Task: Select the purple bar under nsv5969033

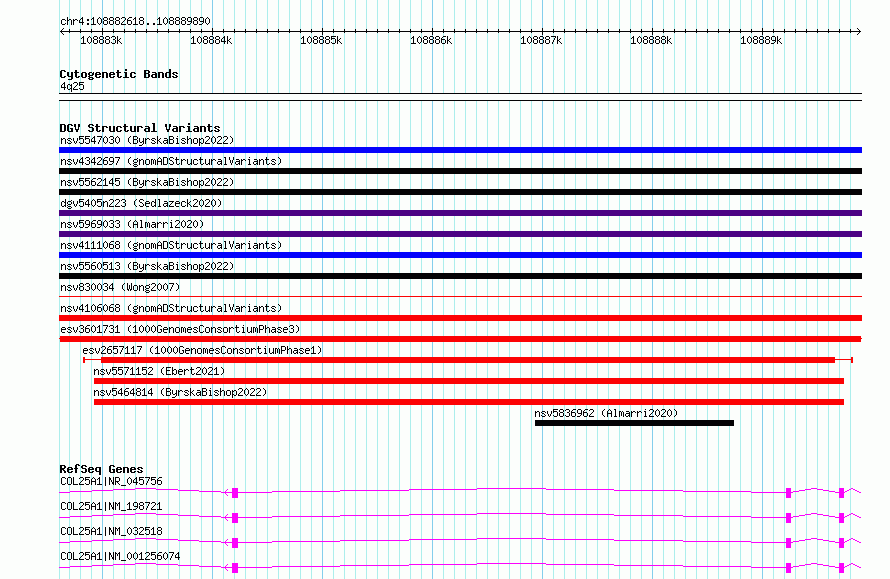Action: tap(460, 234)
